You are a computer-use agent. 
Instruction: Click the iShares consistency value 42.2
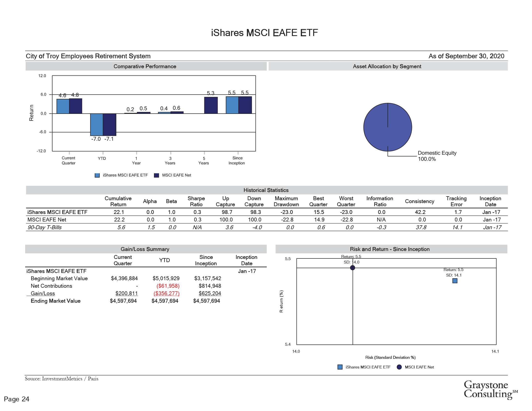click(x=420, y=212)
